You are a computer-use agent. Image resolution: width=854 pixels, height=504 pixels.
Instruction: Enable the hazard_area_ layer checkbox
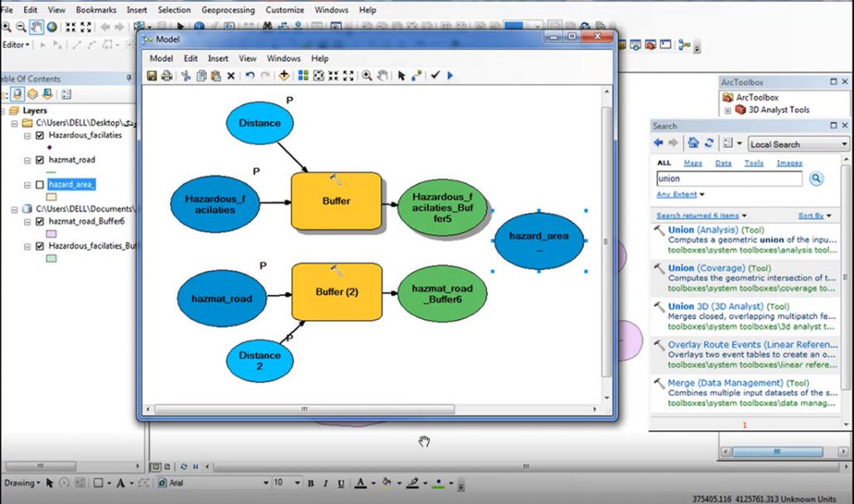(x=40, y=184)
